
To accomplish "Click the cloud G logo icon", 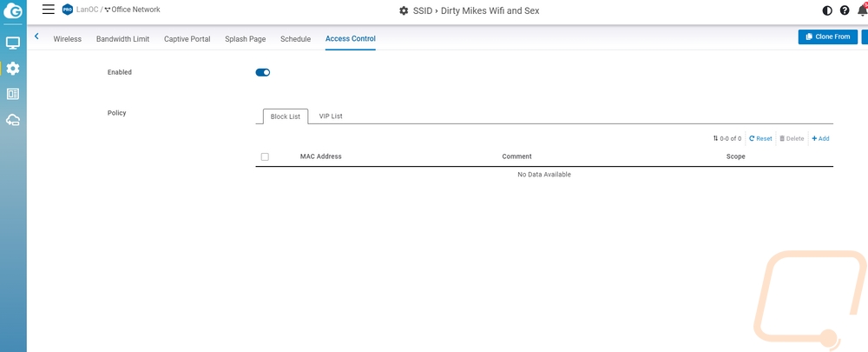I will 13,11.
